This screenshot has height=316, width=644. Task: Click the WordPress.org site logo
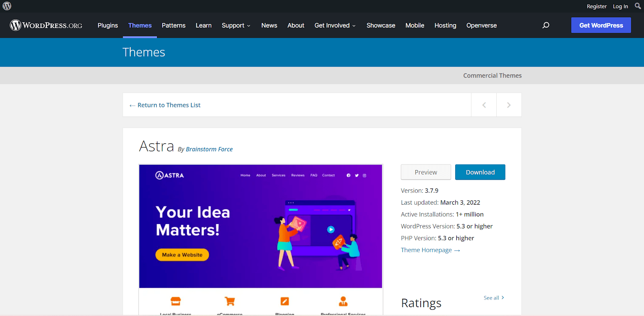pos(46,25)
